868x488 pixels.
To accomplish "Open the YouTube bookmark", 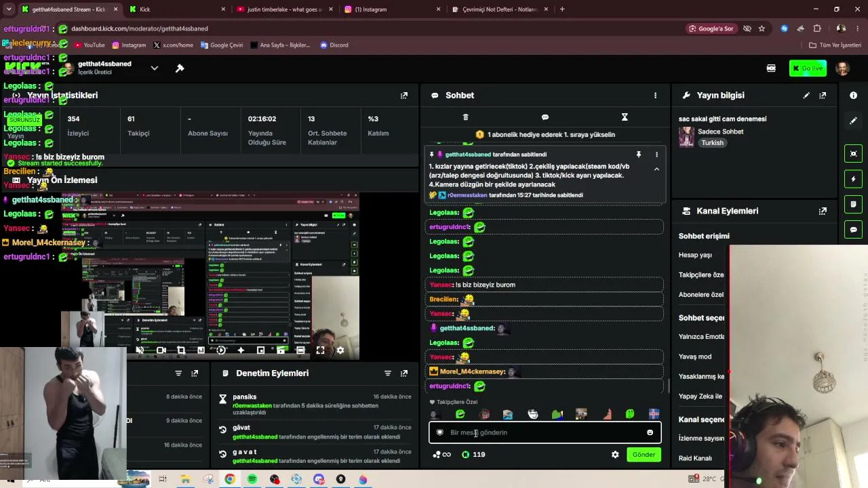I will (90, 45).
